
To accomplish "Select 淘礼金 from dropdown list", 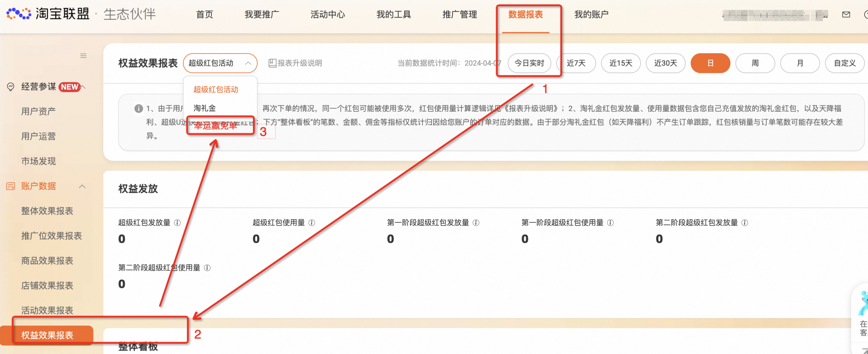I will [204, 108].
